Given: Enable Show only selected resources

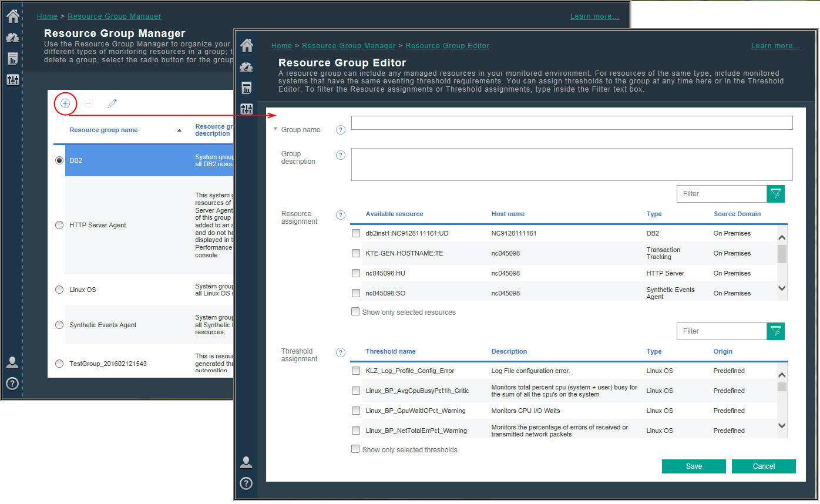Looking at the screenshot, I should 355,312.
